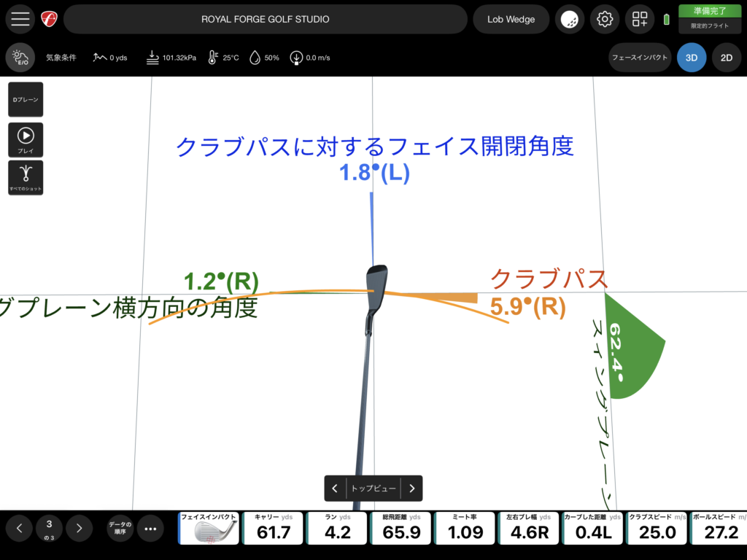Click the E/O weather conditions icon
Screen dimensions: 747x560
click(20, 58)
